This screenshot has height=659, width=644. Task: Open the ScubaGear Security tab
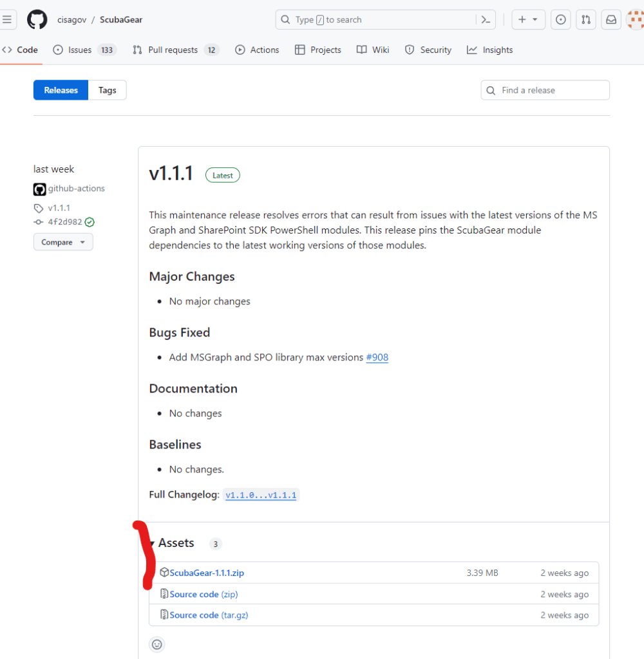(428, 50)
